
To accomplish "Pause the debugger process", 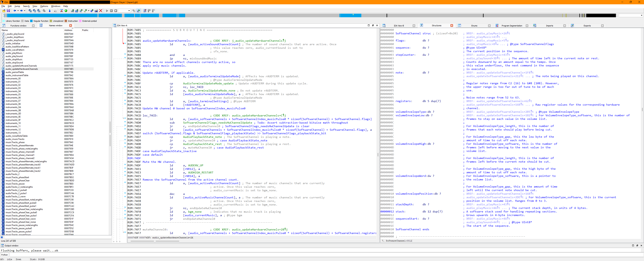I will pyautogui.click(x=112, y=11).
